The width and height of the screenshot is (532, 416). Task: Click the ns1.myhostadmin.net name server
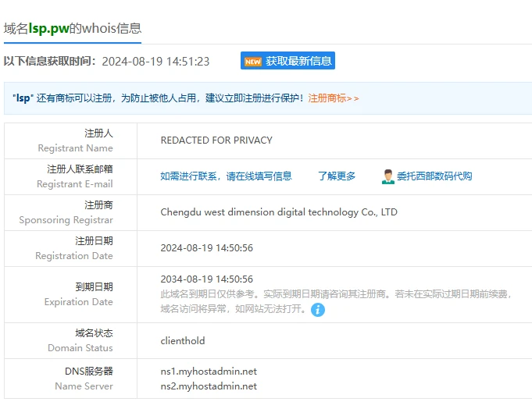[x=209, y=372]
